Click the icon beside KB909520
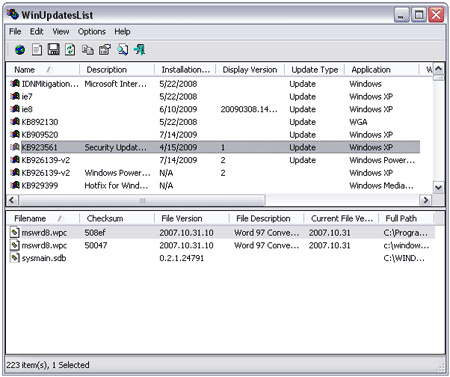This screenshot has width=450, height=377. (x=15, y=134)
